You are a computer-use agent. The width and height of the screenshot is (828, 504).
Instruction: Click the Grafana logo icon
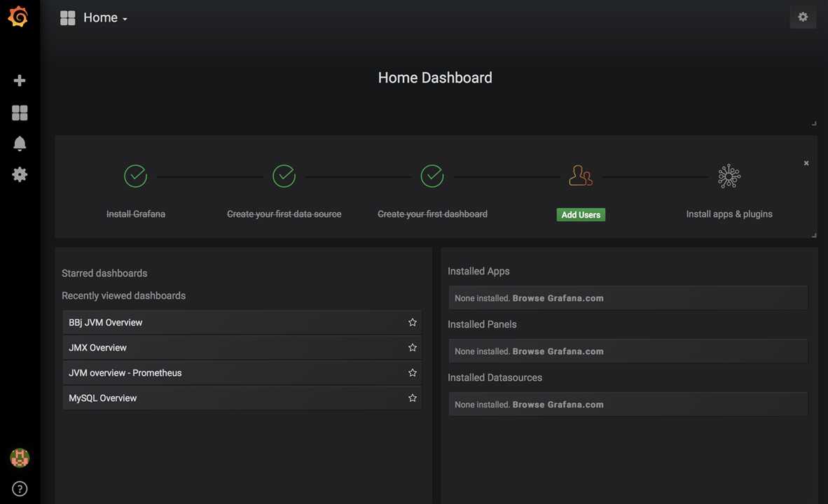click(x=18, y=16)
